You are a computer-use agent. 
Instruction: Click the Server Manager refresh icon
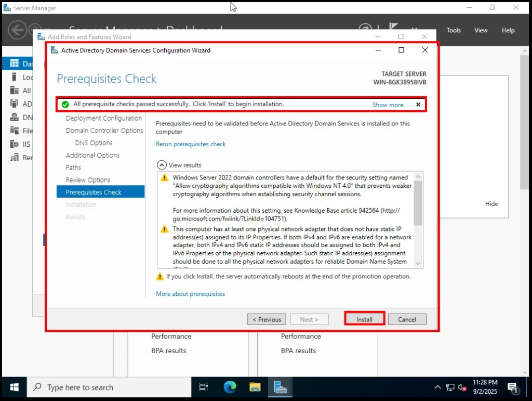(x=365, y=27)
